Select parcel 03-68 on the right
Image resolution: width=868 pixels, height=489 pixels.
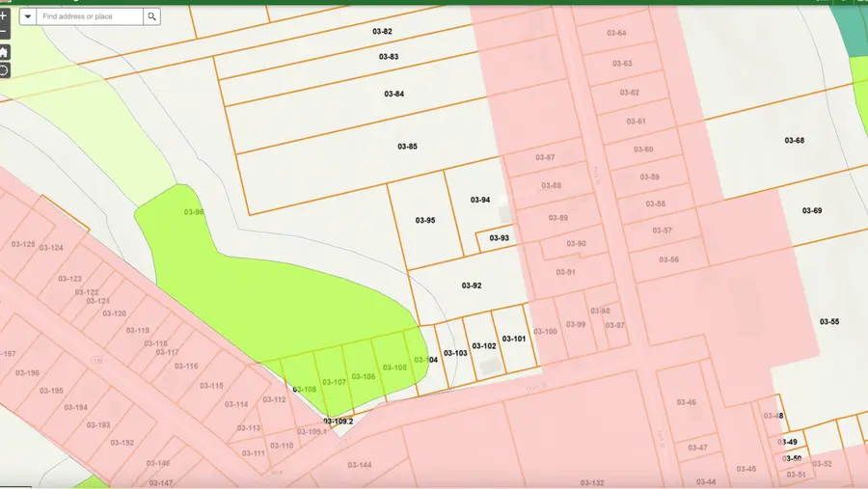[794, 141]
